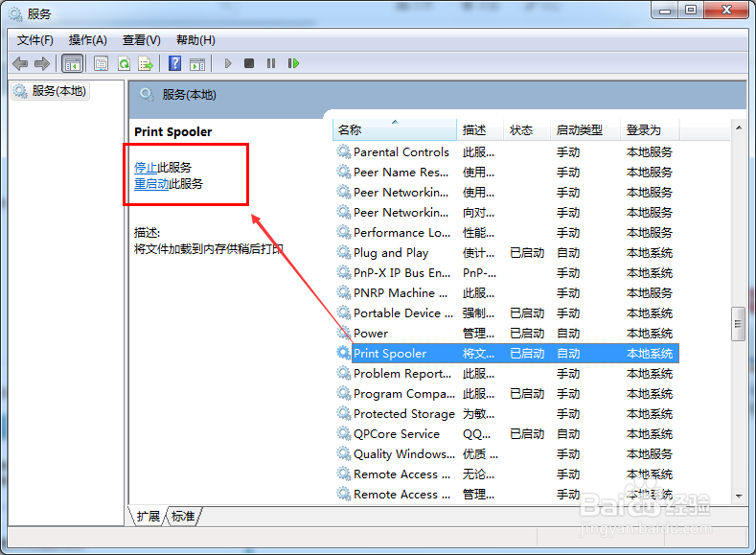Viewport: 756px width, 555px height.
Task: Click the gear icon of PNRP Machine
Action: (343, 292)
